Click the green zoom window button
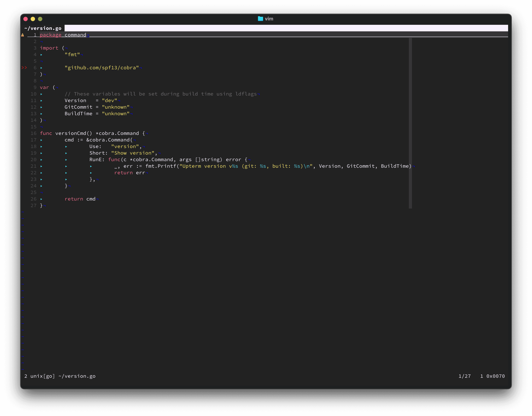The image size is (532, 416). pyautogui.click(x=40, y=19)
